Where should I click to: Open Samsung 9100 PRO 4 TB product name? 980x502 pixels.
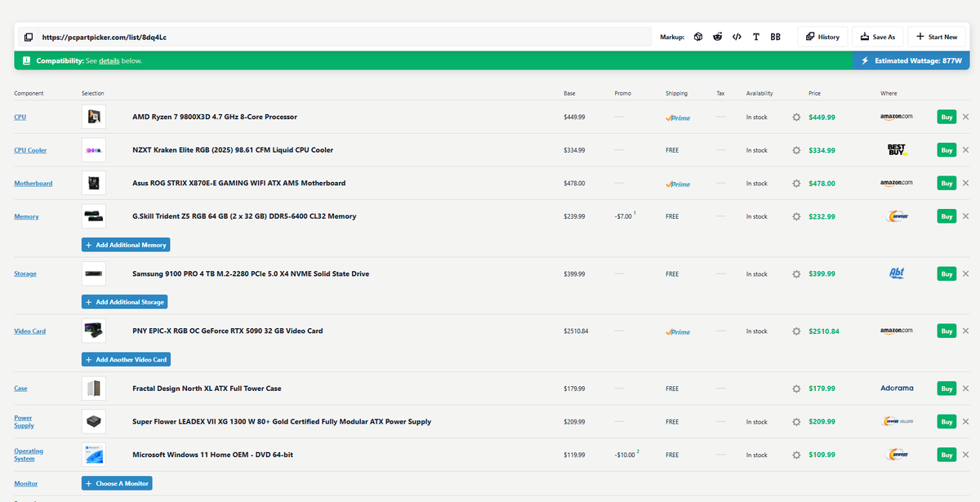point(251,274)
